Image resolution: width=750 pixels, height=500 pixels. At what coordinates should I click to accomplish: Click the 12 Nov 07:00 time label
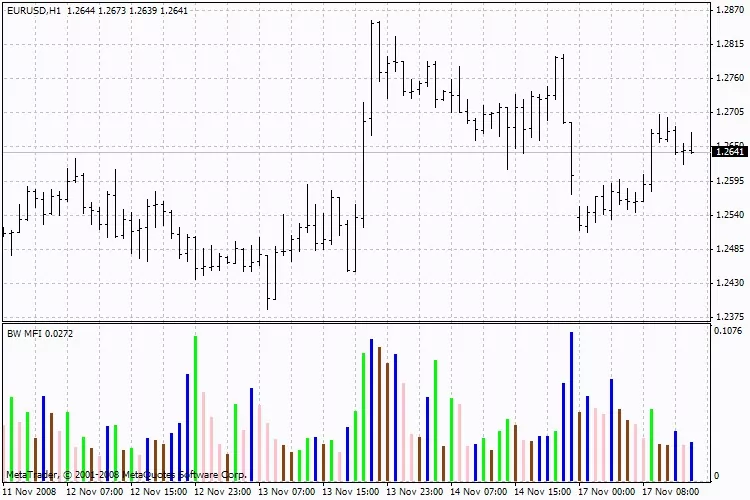[95, 492]
